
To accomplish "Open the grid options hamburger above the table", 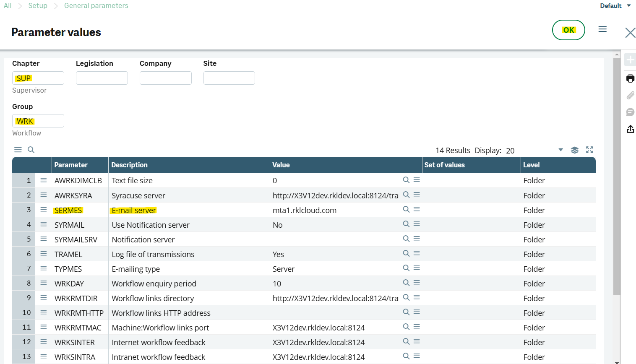I will pyautogui.click(x=18, y=149).
